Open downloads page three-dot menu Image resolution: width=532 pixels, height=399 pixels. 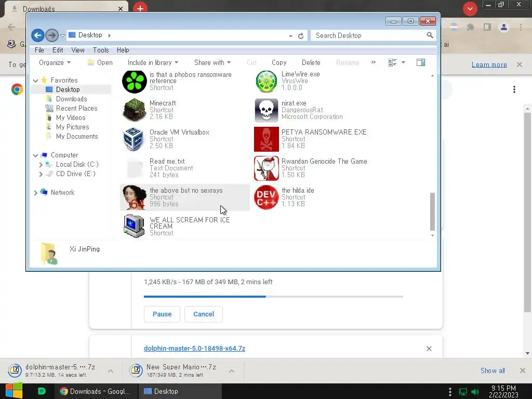click(x=514, y=89)
